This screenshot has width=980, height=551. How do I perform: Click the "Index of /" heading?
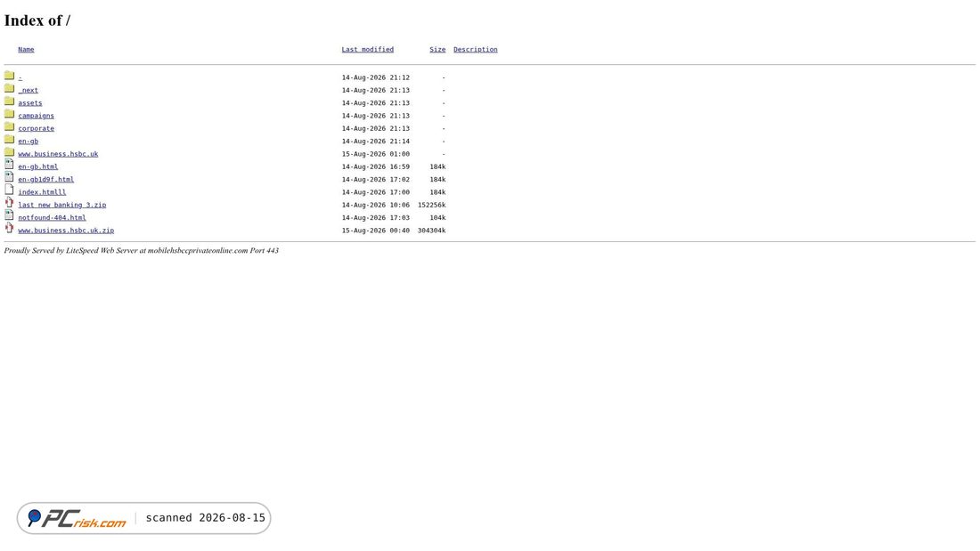pos(37,20)
